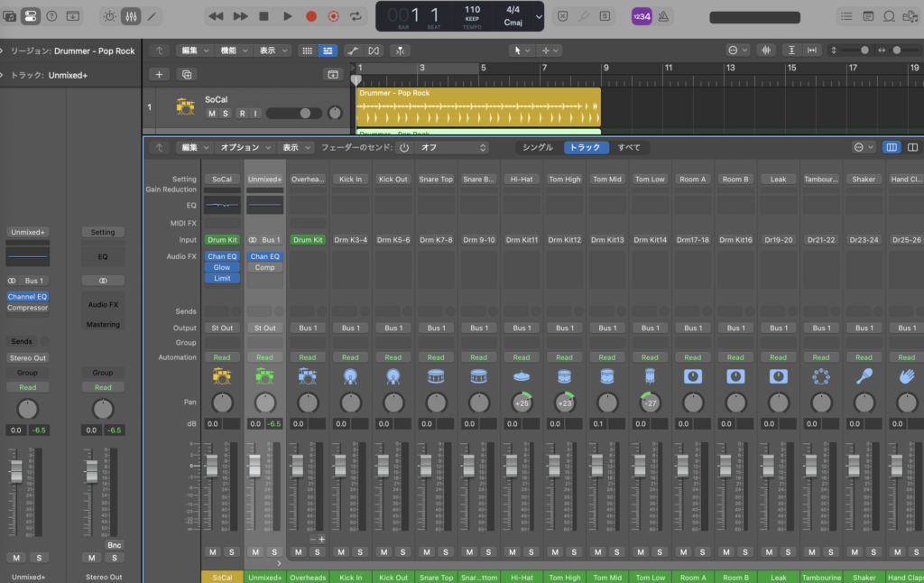Open the pointer tool dropdown
924x583 pixels.
(521, 51)
